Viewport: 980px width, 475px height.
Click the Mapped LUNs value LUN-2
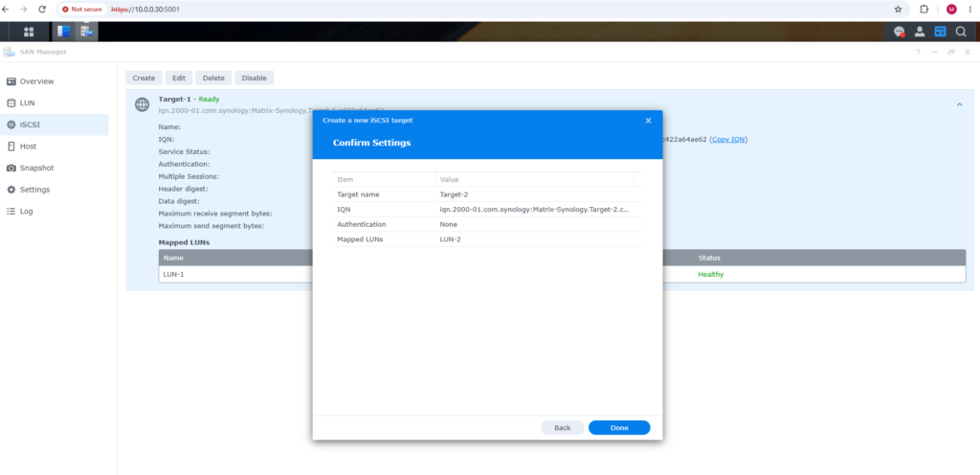[451, 239]
